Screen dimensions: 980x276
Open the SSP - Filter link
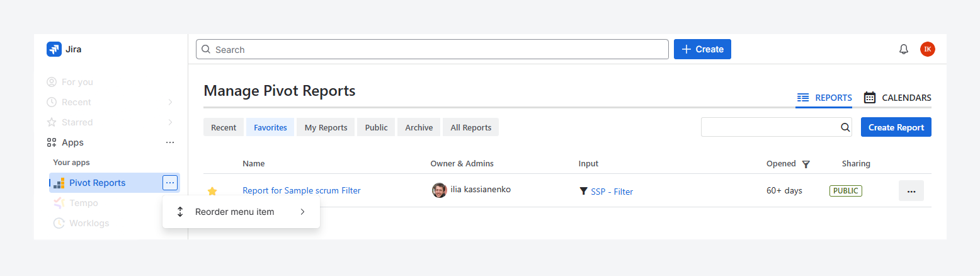point(612,192)
